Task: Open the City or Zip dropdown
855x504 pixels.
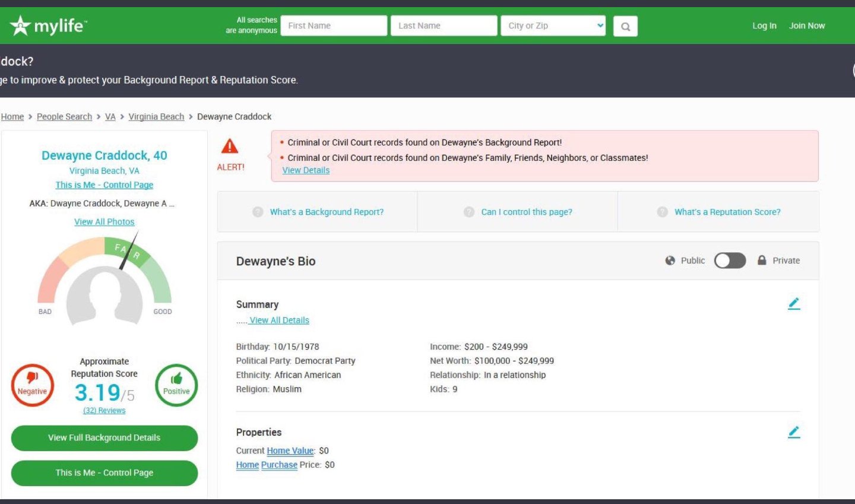Action: (x=553, y=26)
